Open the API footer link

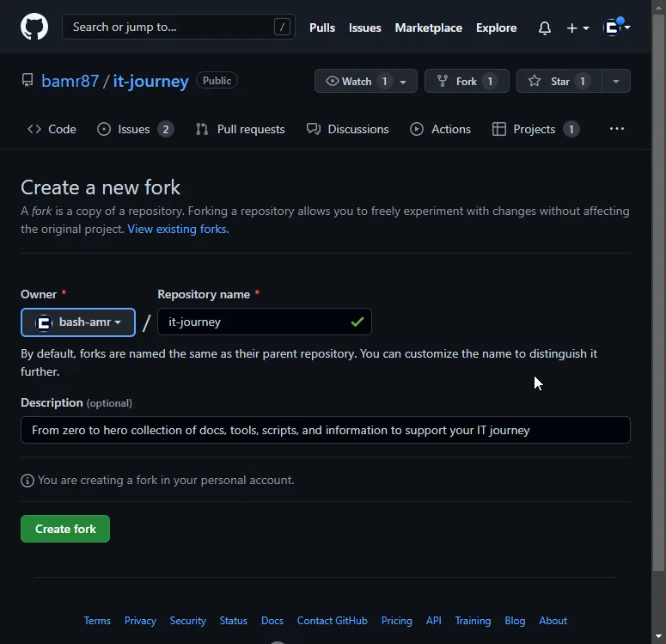coord(434,621)
